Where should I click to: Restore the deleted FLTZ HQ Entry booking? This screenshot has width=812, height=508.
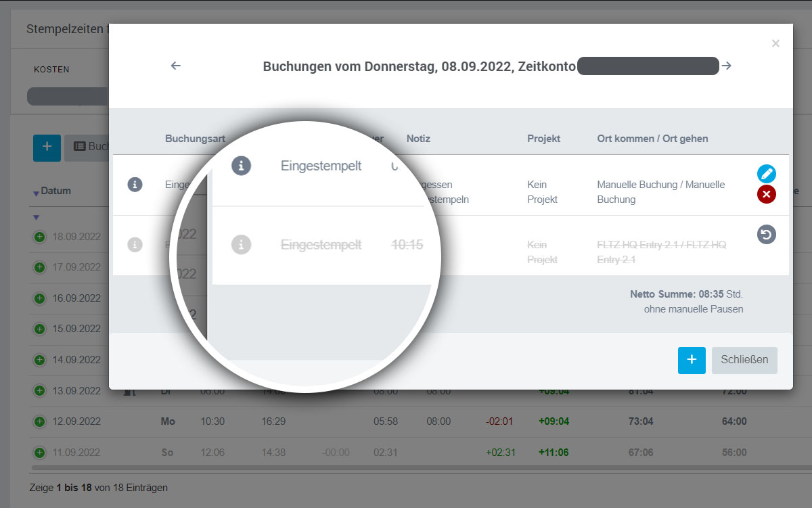[766, 235]
